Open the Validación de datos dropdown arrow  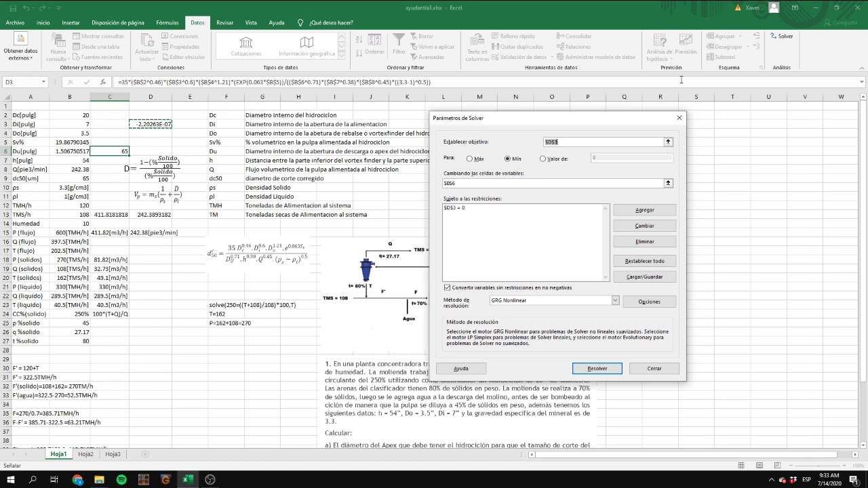[x=551, y=58]
